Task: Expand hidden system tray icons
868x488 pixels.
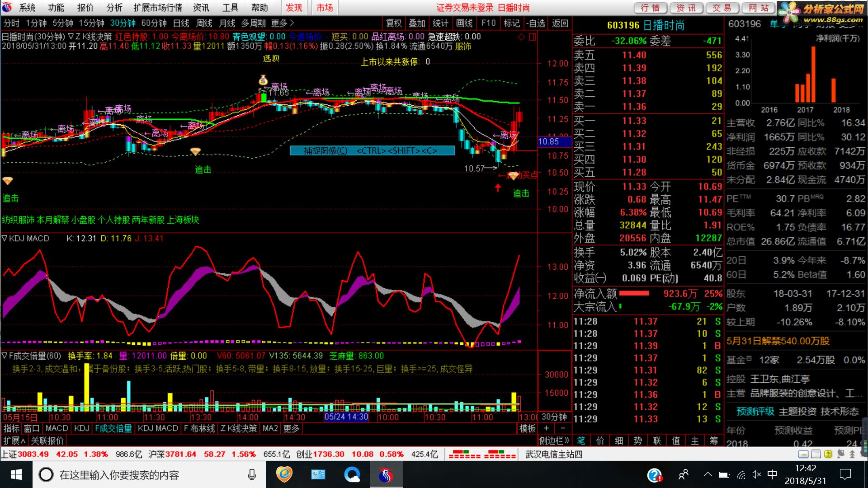Action: click(708, 474)
